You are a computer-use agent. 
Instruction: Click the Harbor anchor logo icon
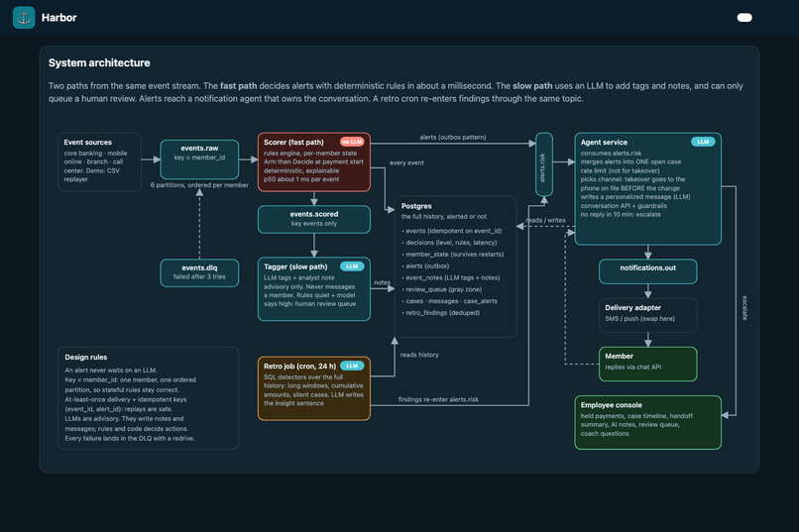pyautogui.click(x=24, y=17)
